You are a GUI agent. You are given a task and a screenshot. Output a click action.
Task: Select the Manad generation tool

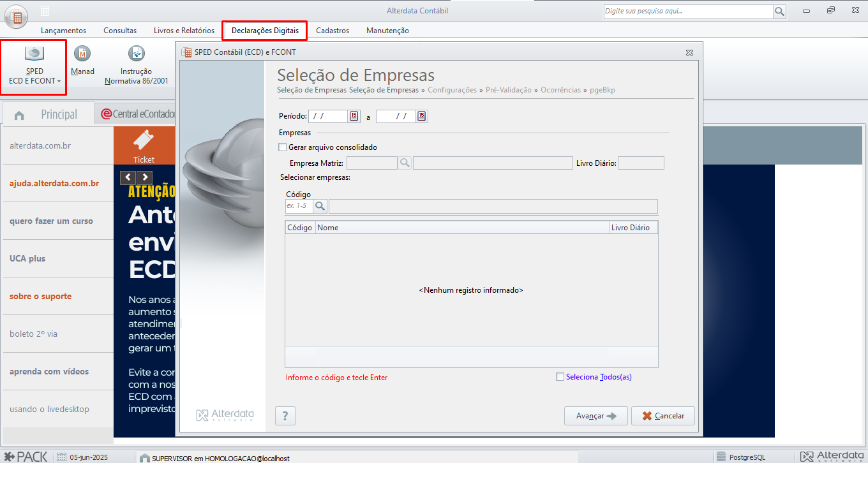click(x=83, y=61)
